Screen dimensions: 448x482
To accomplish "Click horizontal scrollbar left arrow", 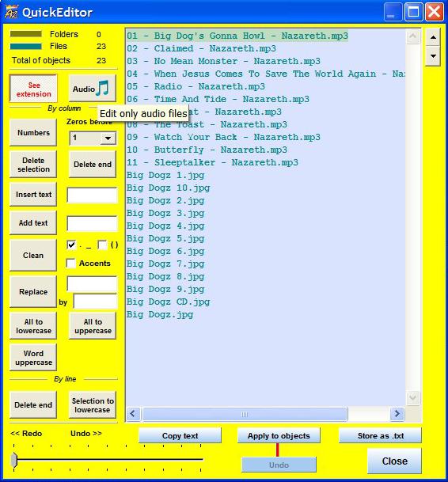I will click(133, 414).
